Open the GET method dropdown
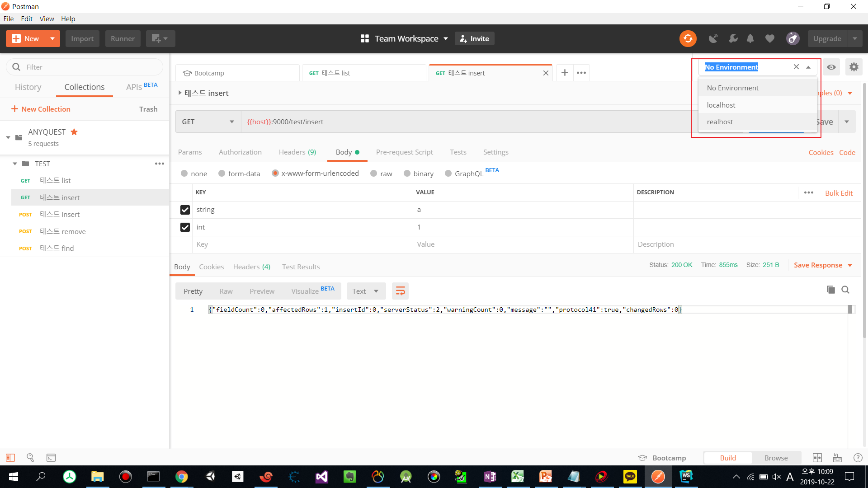868x488 pixels. 208,122
